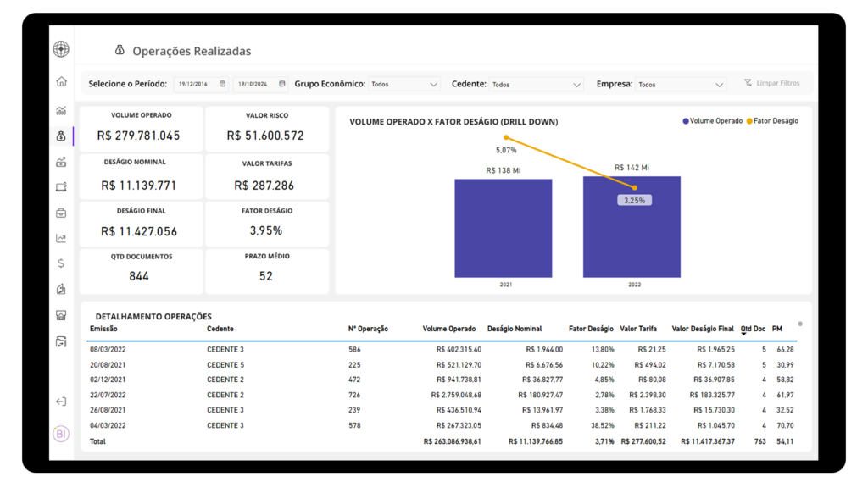Sort table by Qtd Doc column header

pyautogui.click(x=750, y=329)
